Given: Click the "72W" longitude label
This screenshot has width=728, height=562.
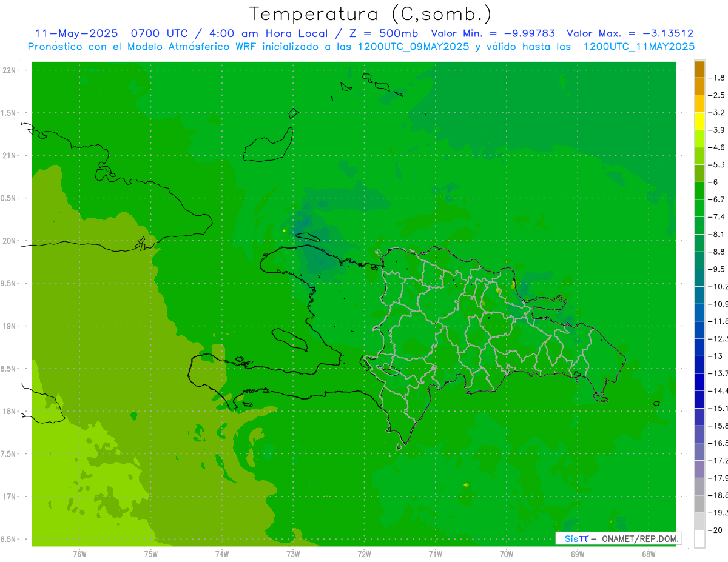Looking at the screenshot, I should pyautogui.click(x=364, y=554).
